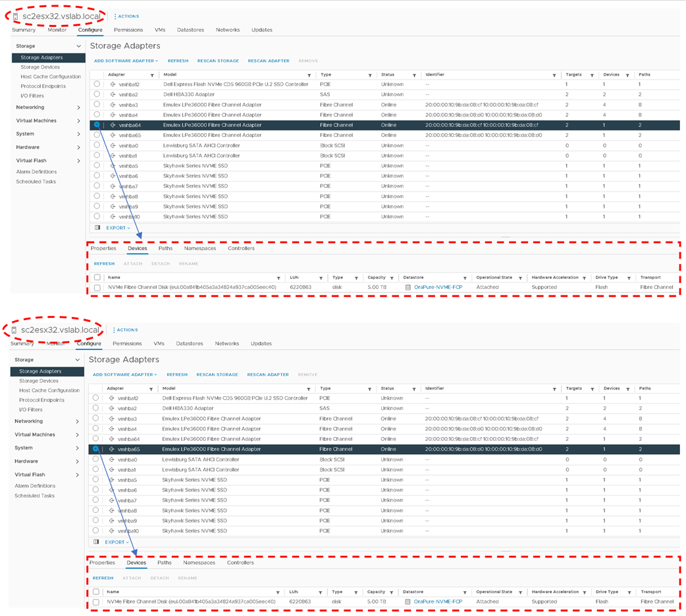The width and height of the screenshot is (686, 616).
Task: Expand Virtual Flash section in vmhba65-selected view sidebar
Action: [78, 475]
